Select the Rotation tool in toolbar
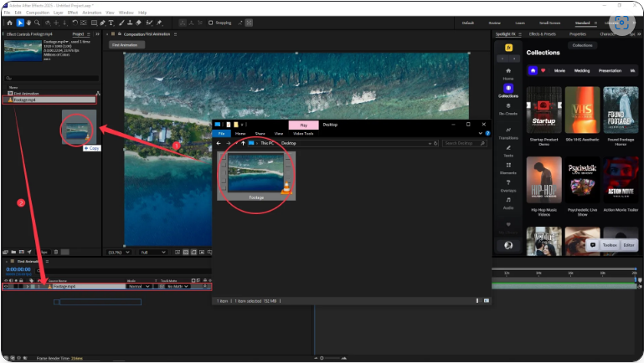Image resolution: width=644 pixels, height=363 pixels. [75, 23]
